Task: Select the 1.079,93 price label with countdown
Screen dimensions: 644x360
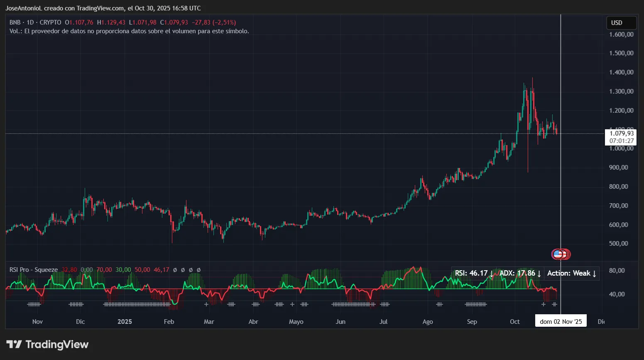Action: pyautogui.click(x=621, y=137)
